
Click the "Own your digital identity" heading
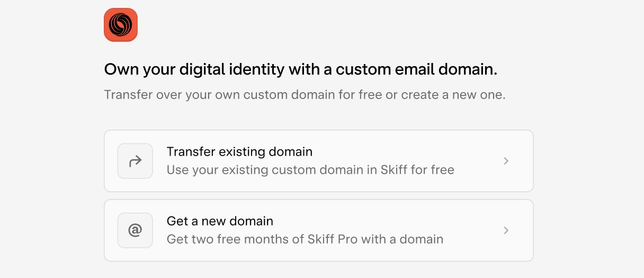point(300,69)
